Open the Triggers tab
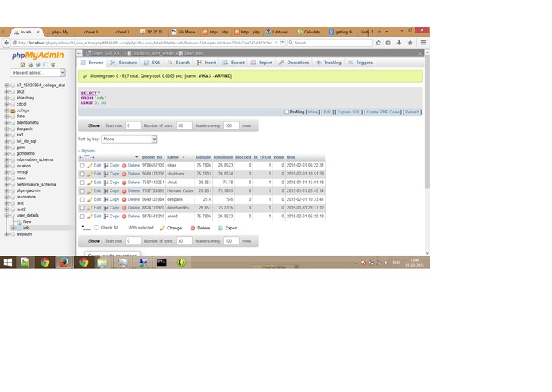 [360, 63]
